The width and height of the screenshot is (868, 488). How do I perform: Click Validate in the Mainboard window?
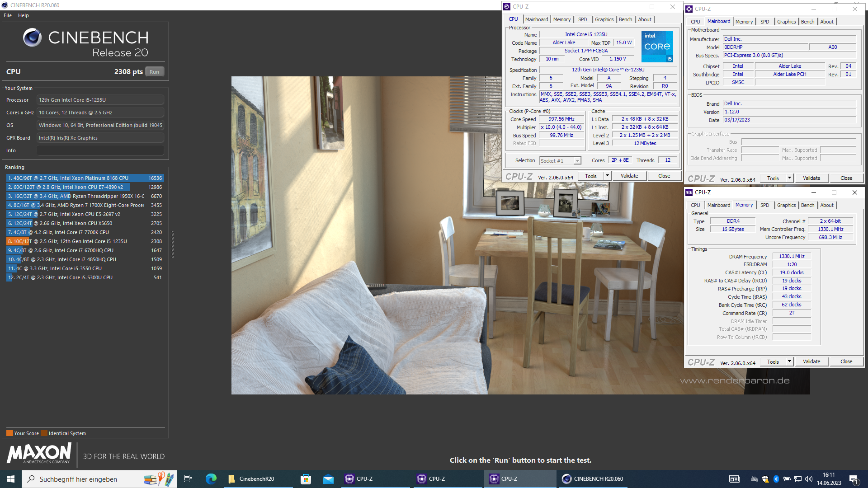coord(811,178)
